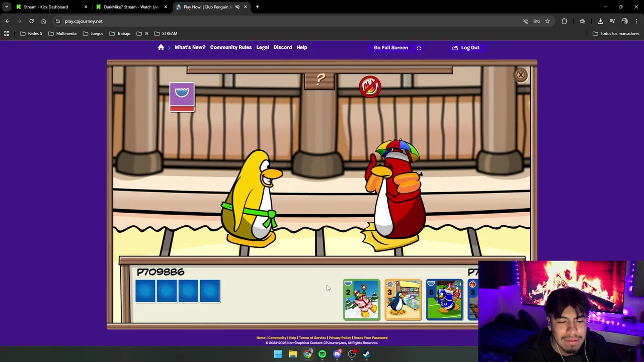644x362 pixels.
Task: Click Go Full Screen
Action: click(x=397, y=48)
